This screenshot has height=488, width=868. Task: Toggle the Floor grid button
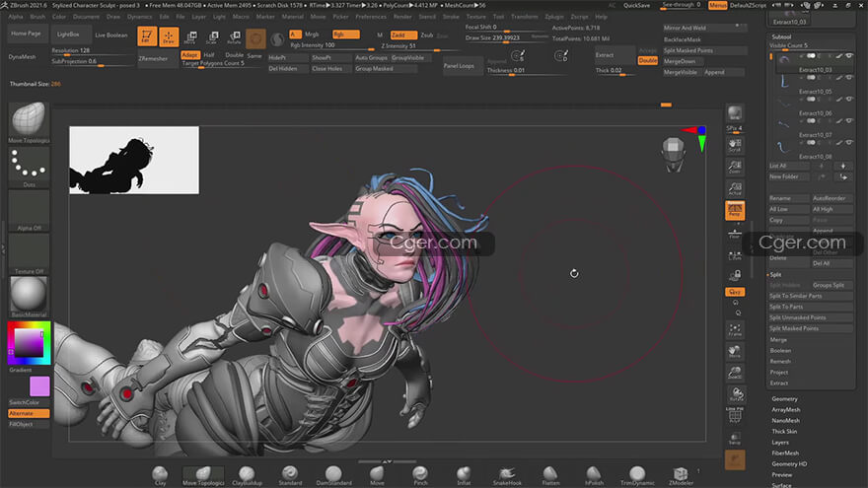(735, 233)
